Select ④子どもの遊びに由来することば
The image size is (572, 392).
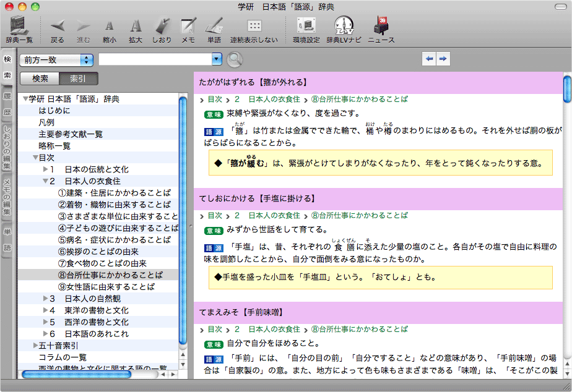tap(118, 228)
